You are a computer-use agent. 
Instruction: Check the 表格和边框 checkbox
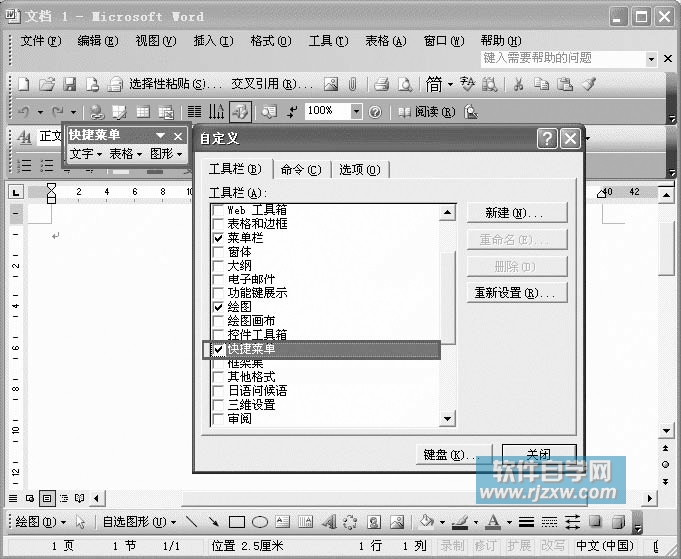pos(218,224)
